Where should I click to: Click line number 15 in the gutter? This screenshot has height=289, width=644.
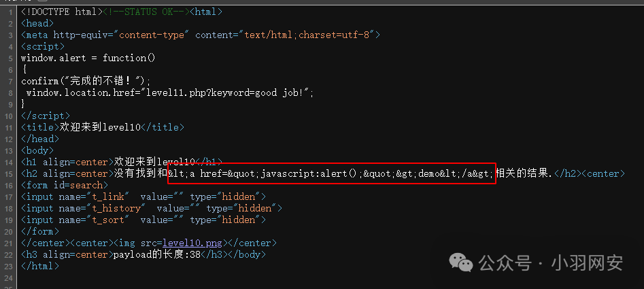pyautogui.click(x=9, y=173)
